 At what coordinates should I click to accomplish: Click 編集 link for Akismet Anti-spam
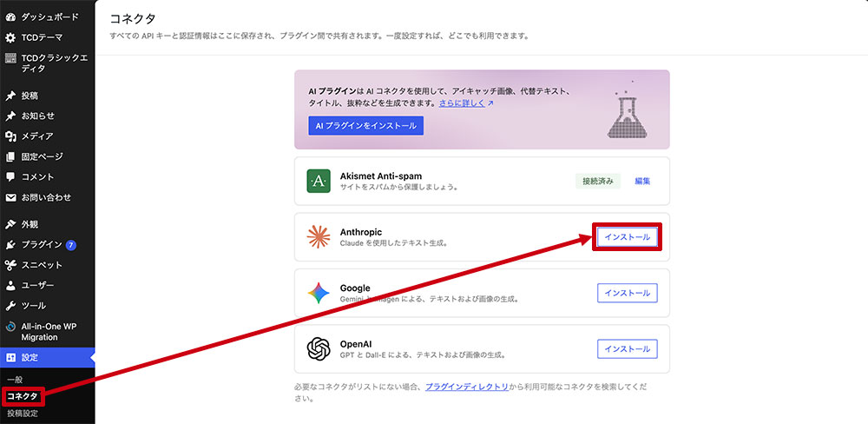pos(642,182)
